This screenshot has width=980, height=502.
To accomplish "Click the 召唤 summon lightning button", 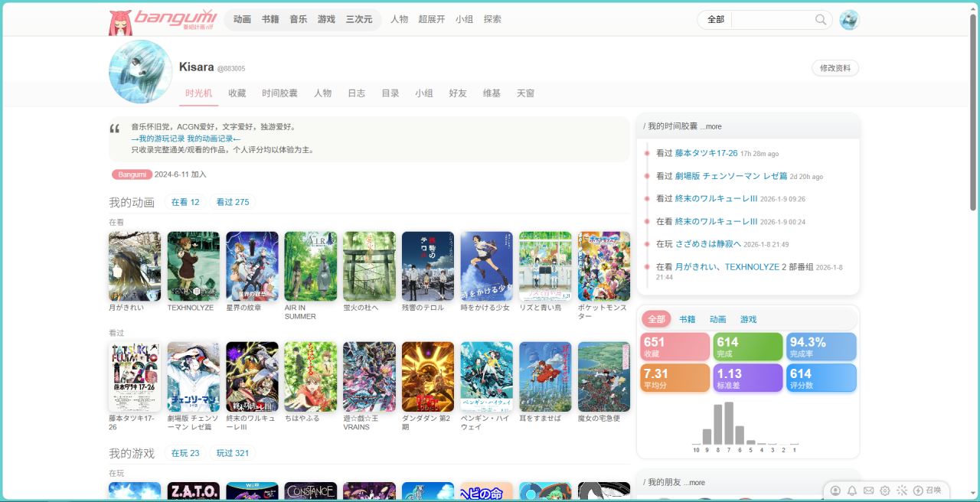I will (927, 491).
